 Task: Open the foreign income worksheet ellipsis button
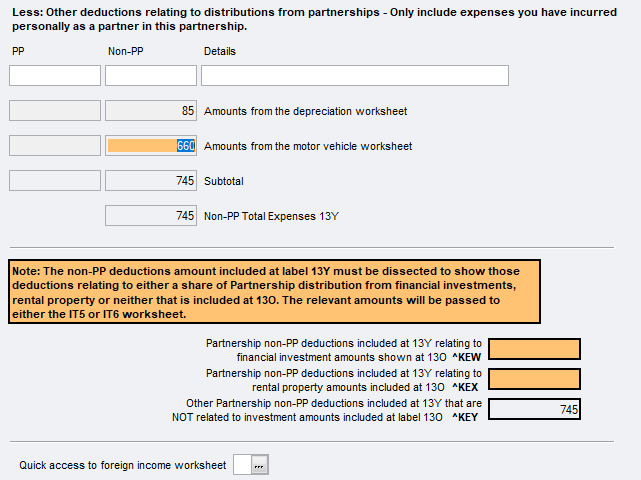tap(260, 465)
